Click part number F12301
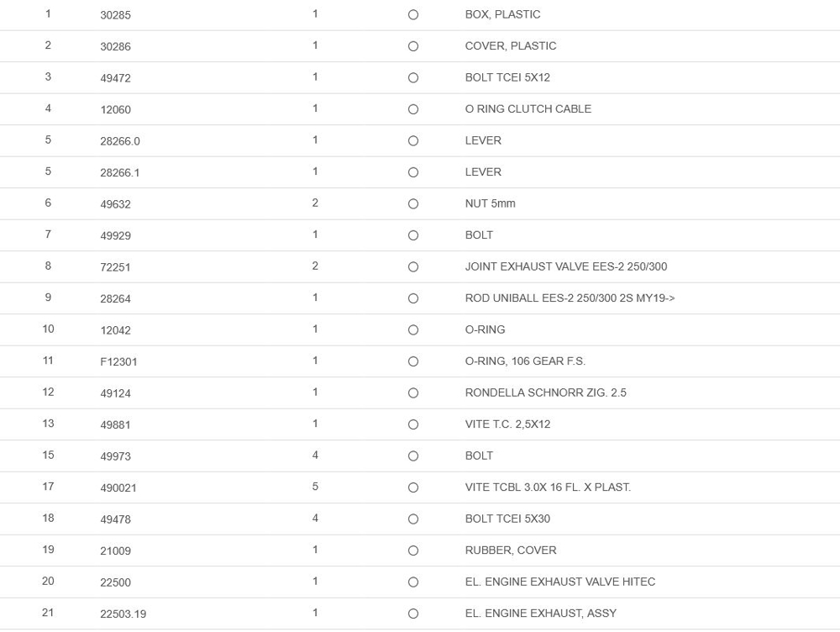840x632 pixels. (118, 361)
